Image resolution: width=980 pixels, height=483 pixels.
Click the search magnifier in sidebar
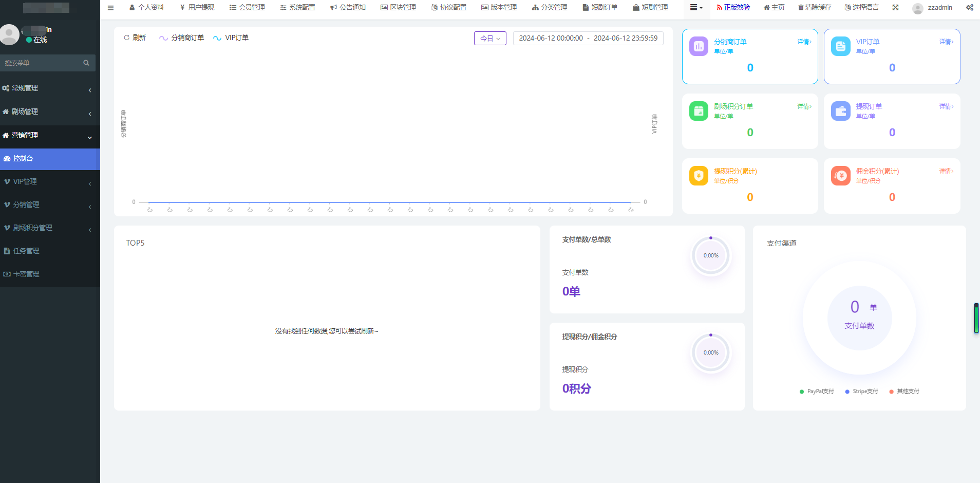(86, 63)
